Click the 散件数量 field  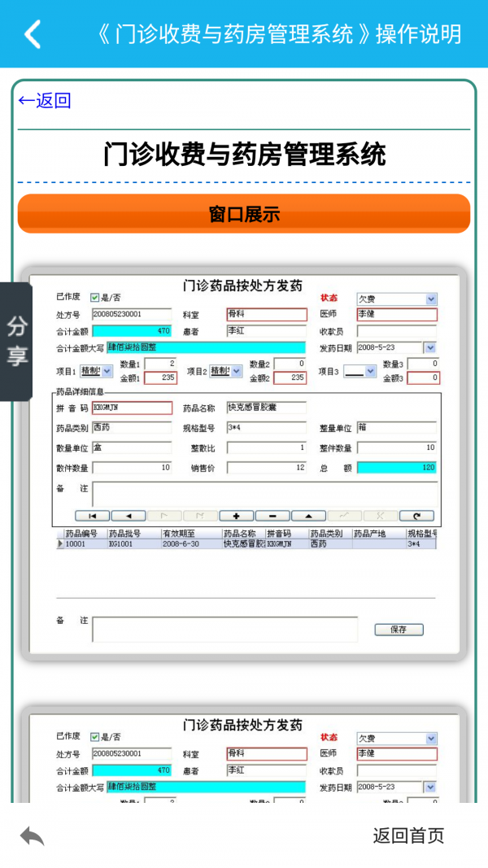click(133, 468)
